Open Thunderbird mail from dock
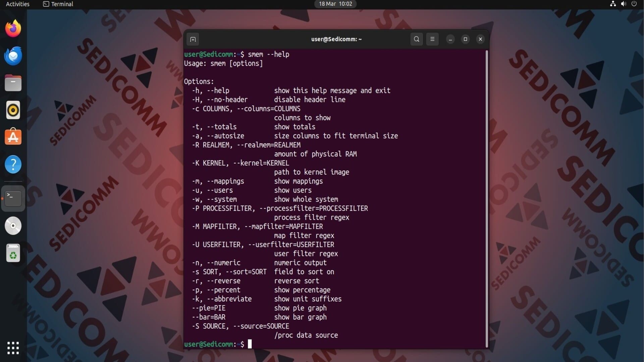Screen dimensions: 644x362 (13, 56)
